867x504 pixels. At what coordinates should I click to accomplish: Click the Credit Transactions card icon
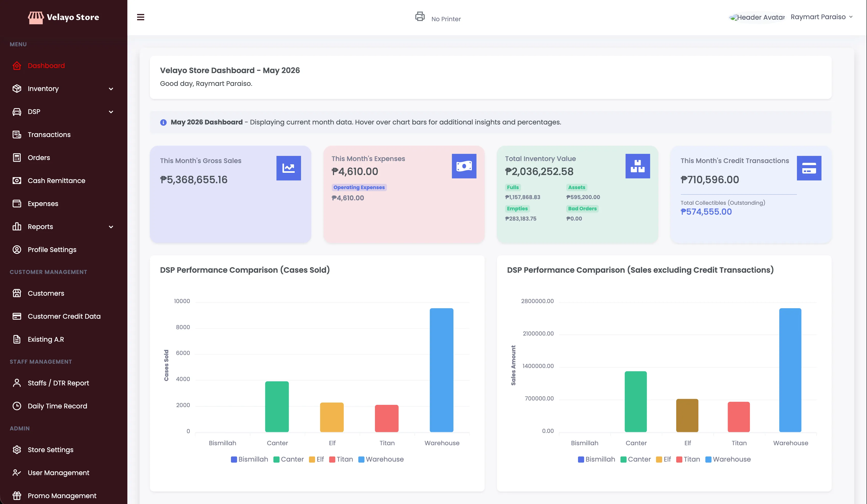pos(809,168)
